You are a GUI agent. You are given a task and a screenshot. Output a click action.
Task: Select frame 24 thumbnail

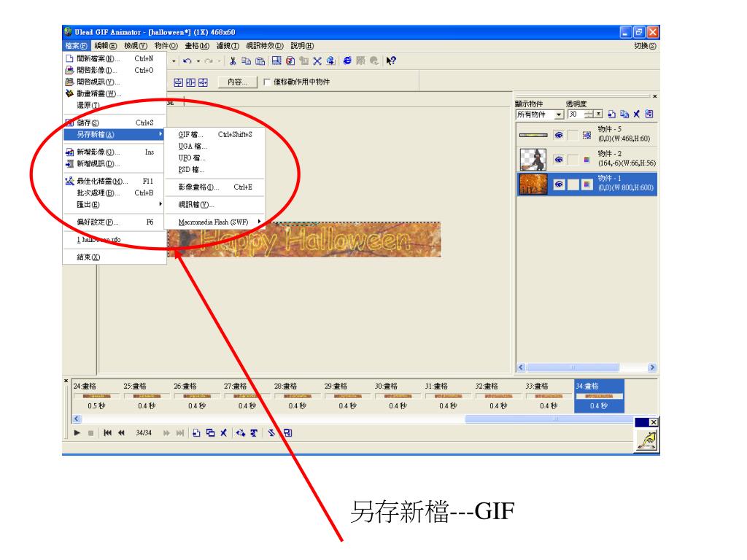97,396
